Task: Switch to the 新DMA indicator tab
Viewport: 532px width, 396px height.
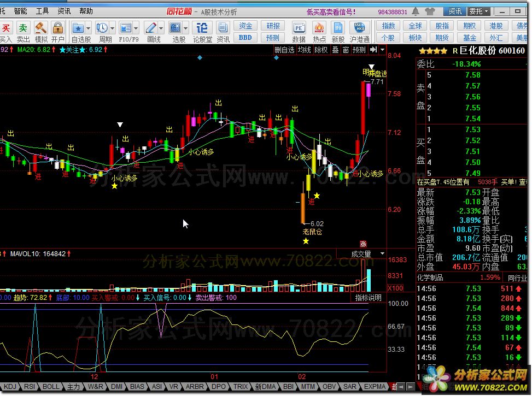Action: click(265, 387)
